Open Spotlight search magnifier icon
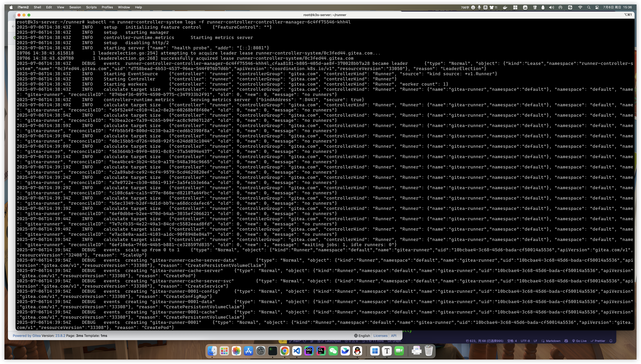The width and height of the screenshot is (641, 364). pyautogui.click(x=589, y=7)
